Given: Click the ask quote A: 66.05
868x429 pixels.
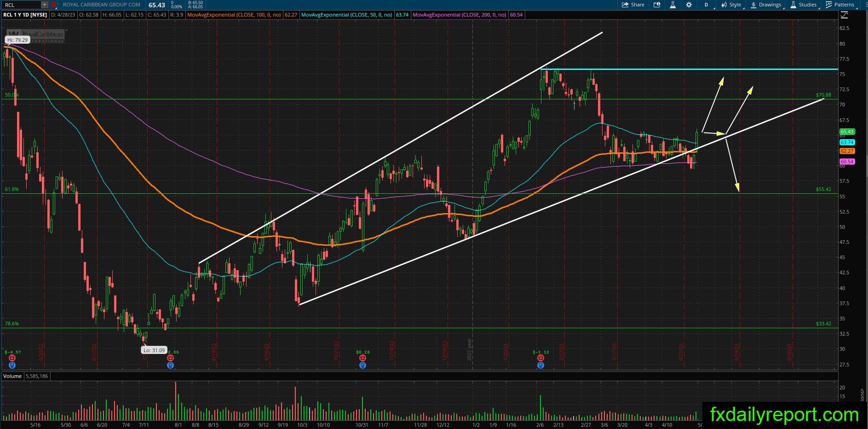Looking at the screenshot, I should pos(196,7).
